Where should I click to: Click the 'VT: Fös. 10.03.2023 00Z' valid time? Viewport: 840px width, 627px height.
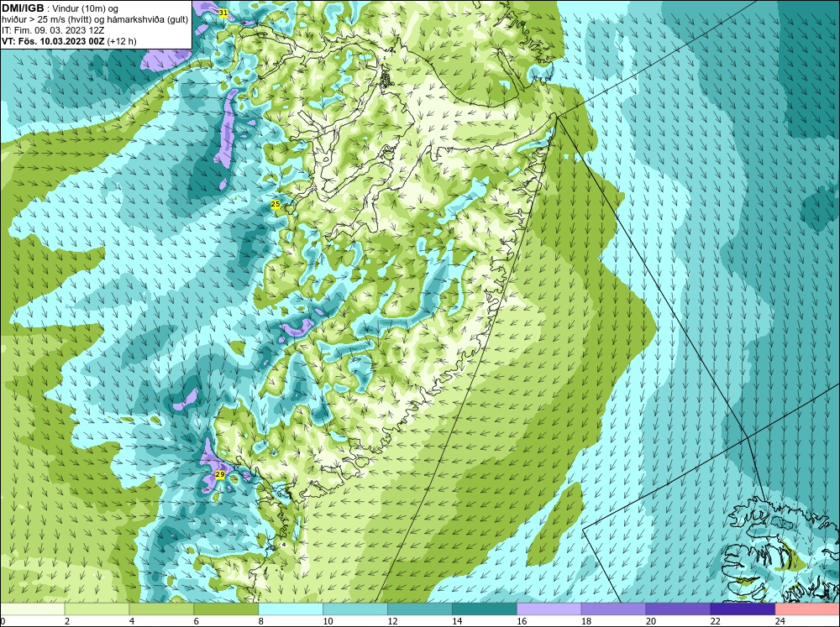(x=54, y=41)
